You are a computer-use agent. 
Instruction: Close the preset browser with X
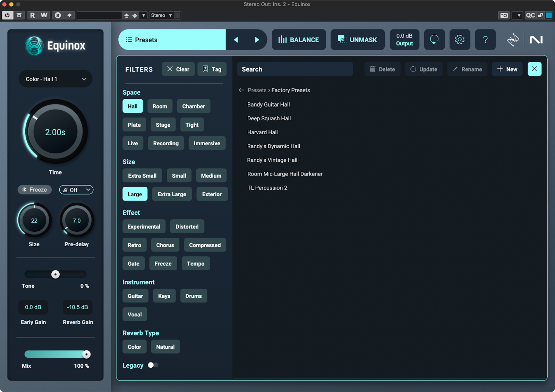coord(534,69)
